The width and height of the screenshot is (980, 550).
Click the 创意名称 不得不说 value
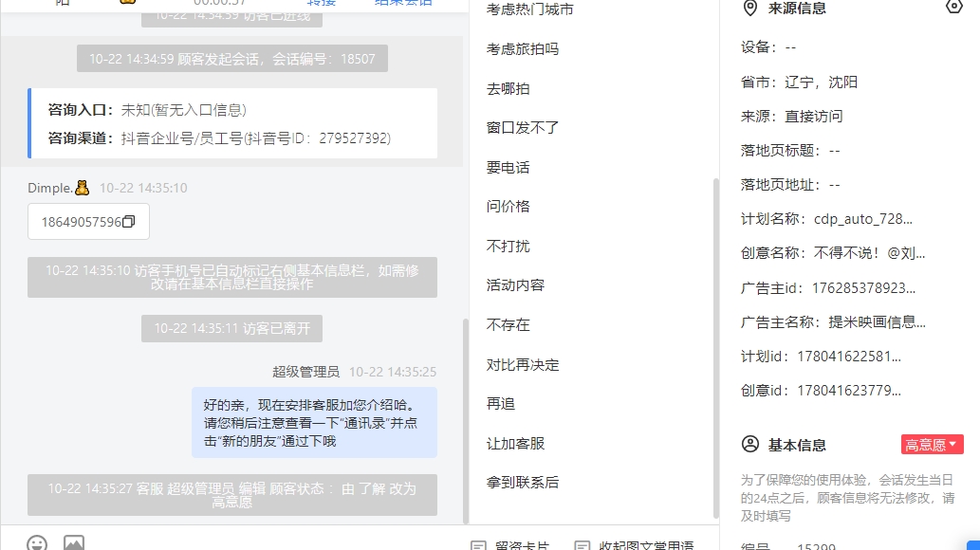click(869, 253)
